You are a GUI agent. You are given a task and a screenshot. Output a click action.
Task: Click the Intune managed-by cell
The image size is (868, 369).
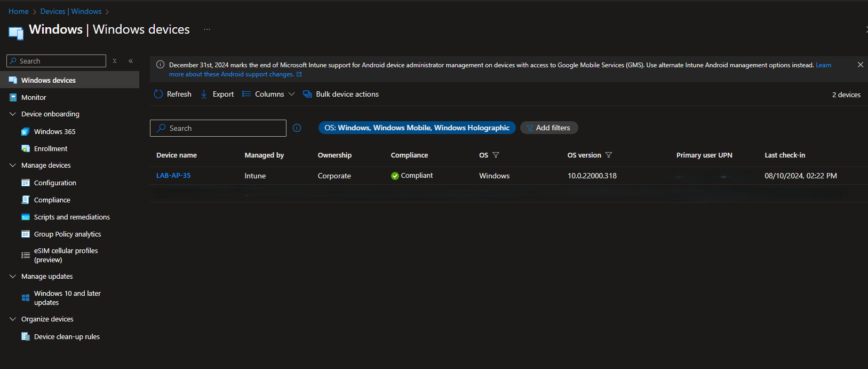pyautogui.click(x=255, y=176)
